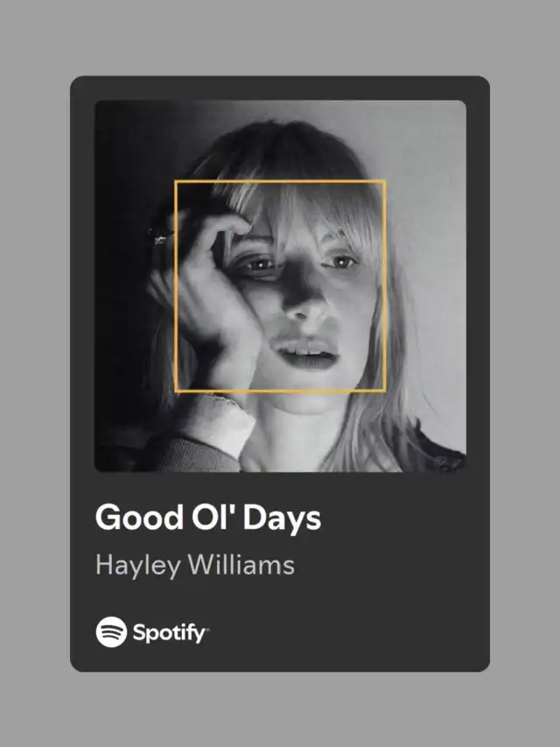560x747 pixels.
Task: Open the Spotify wordmark next to the logo
Action: point(169,633)
